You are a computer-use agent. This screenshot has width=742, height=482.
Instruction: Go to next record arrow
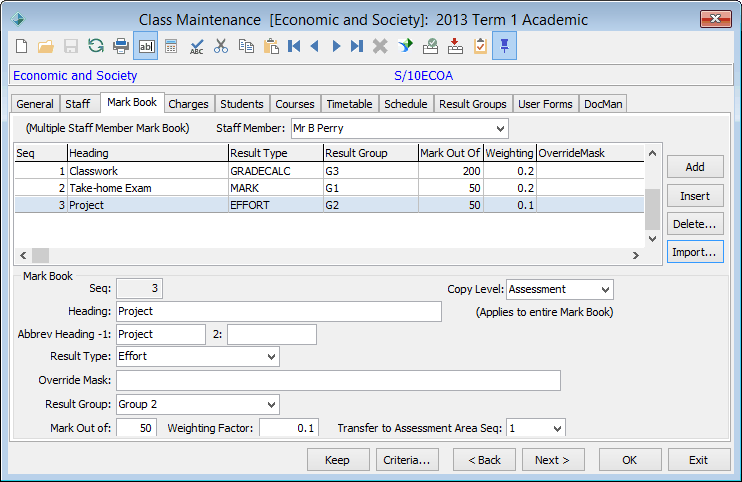coord(336,46)
